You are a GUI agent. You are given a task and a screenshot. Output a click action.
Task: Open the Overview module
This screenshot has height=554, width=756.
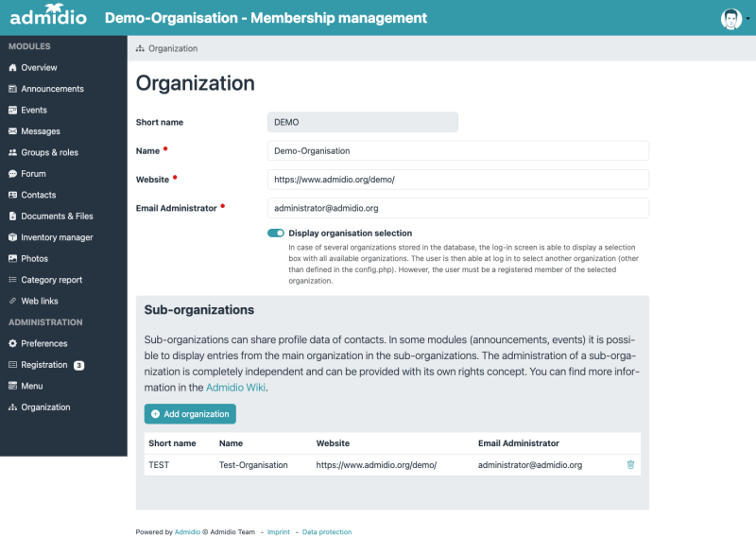click(39, 68)
